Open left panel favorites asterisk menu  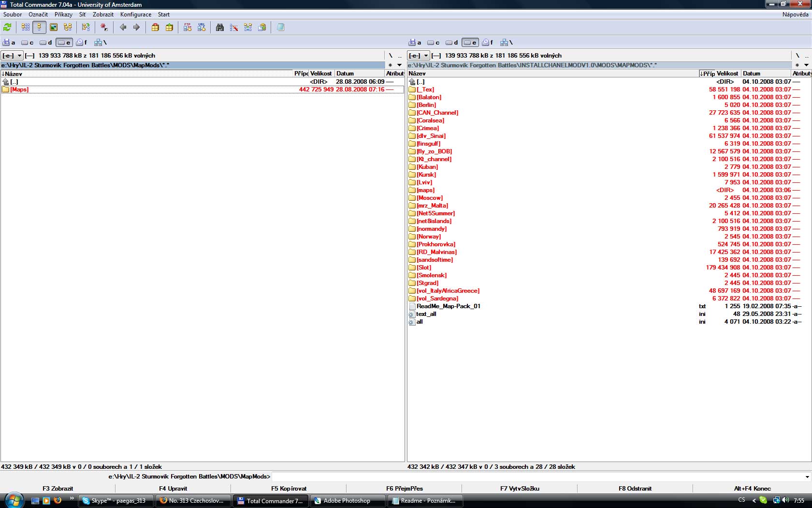390,65
